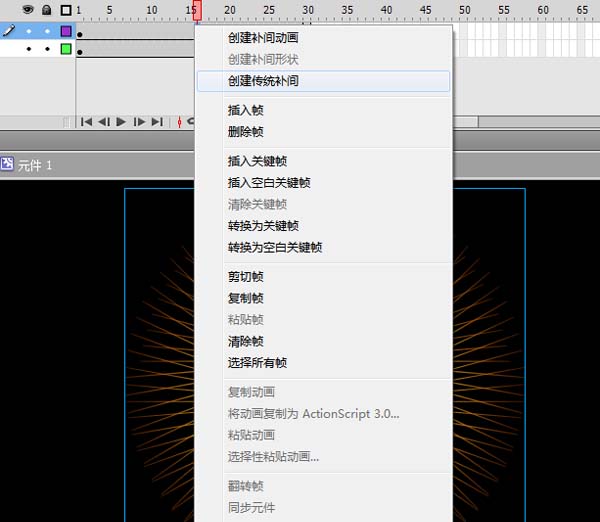600x522 pixels.
Task: Toggle visibility dot of the bottom layer
Action: point(29,49)
